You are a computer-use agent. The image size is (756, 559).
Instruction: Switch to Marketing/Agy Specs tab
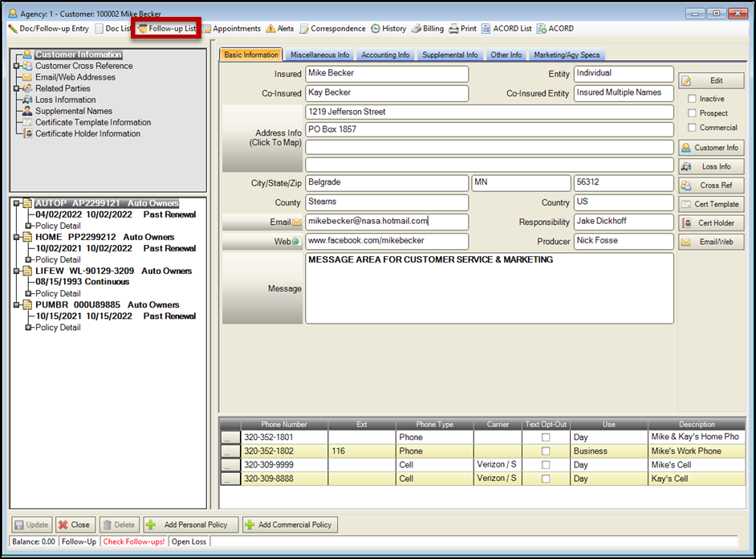pyautogui.click(x=567, y=55)
